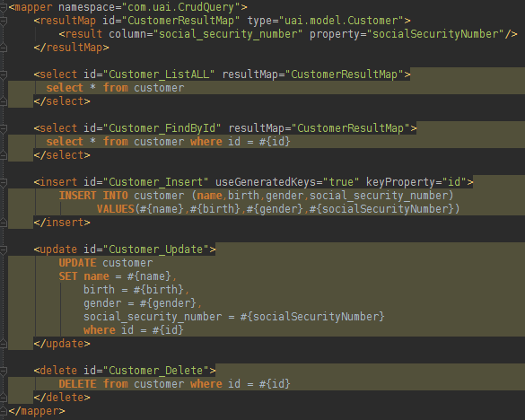The image size is (525, 420).
Task: Click fold marker beside closing </insert> tag
Action: tap(4, 223)
